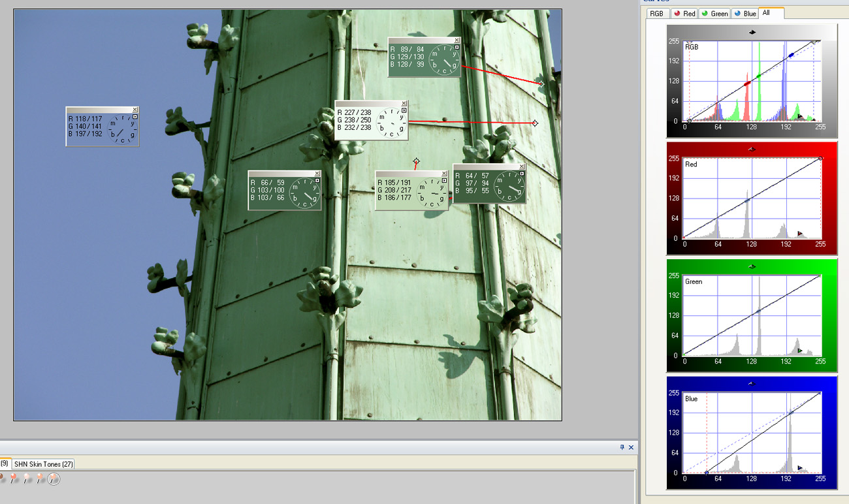Screen dimensions: 849x504
Task: Select the midpoint control on the Red curve
Action: (x=747, y=201)
